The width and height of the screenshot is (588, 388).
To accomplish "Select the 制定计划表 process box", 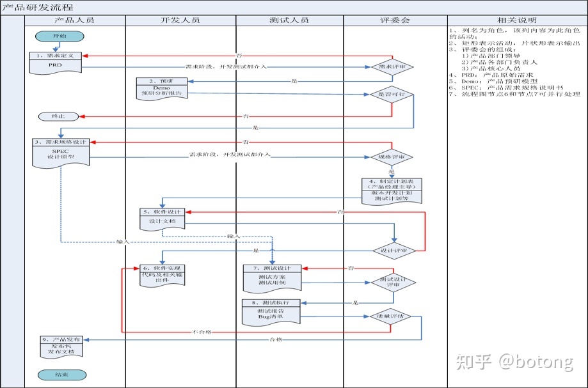I will tap(392, 190).
